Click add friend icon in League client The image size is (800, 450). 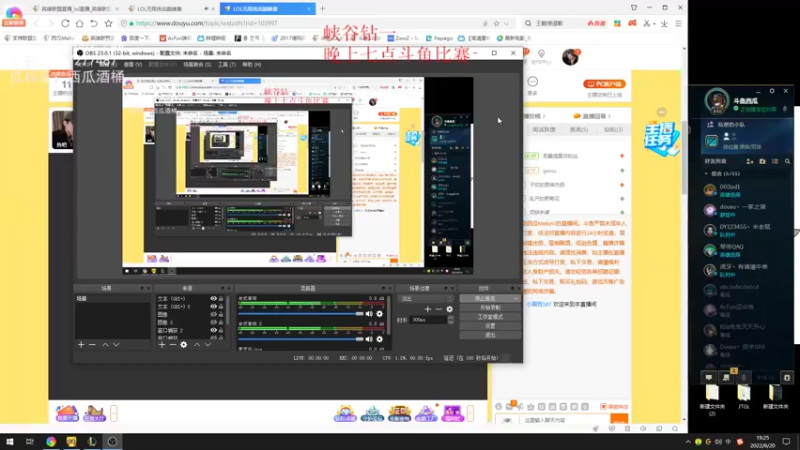tap(749, 161)
